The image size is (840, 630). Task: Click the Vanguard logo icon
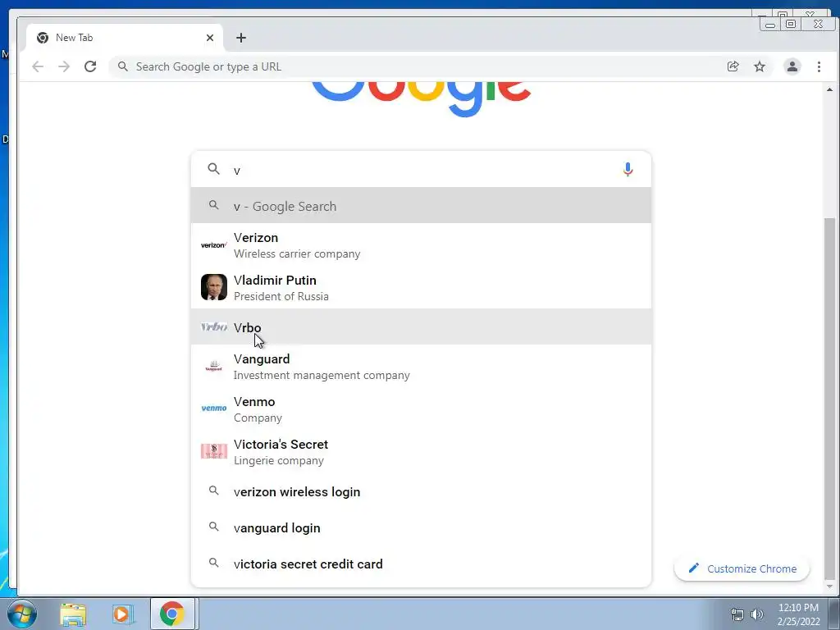pos(214,367)
